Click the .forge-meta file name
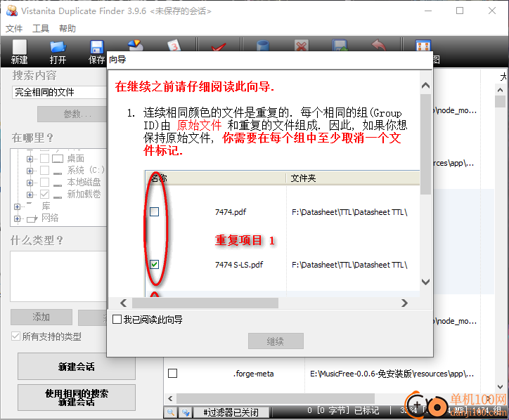The height and width of the screenshot is (420, 509). click(x=253, y=374)
